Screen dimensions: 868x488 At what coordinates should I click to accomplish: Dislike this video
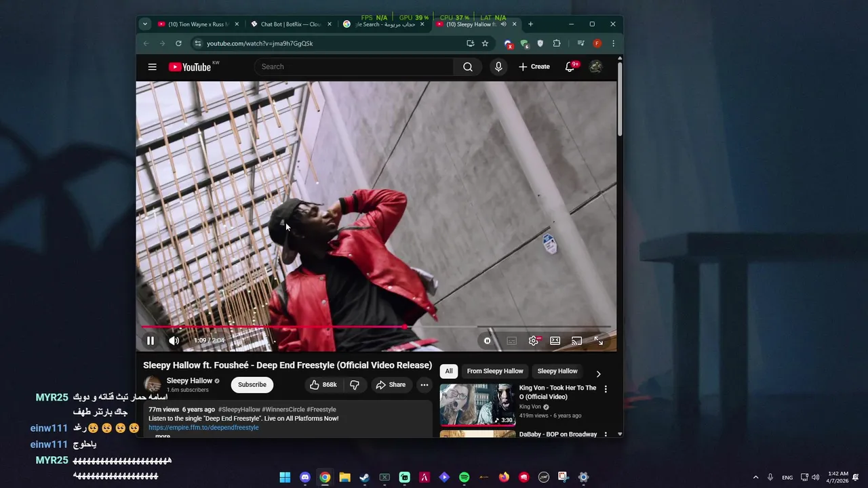click(354, 384)
